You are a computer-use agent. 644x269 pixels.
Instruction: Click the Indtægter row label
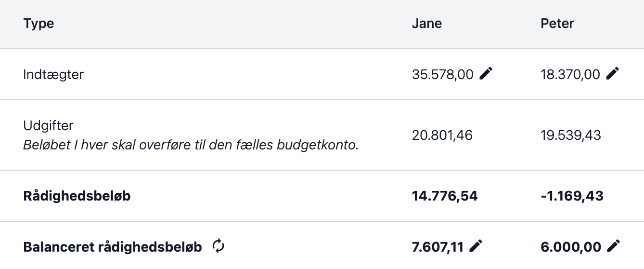[x=53, y=75]
